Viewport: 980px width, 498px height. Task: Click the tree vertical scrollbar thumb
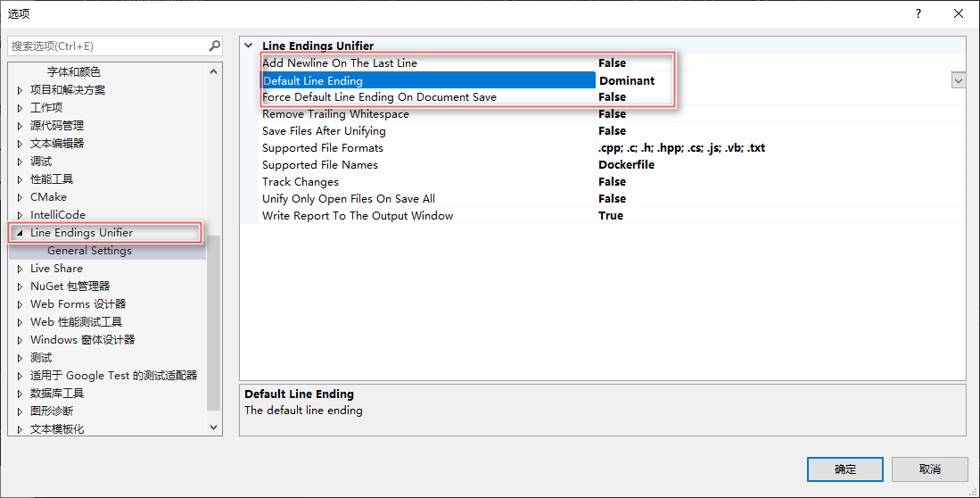213,322
